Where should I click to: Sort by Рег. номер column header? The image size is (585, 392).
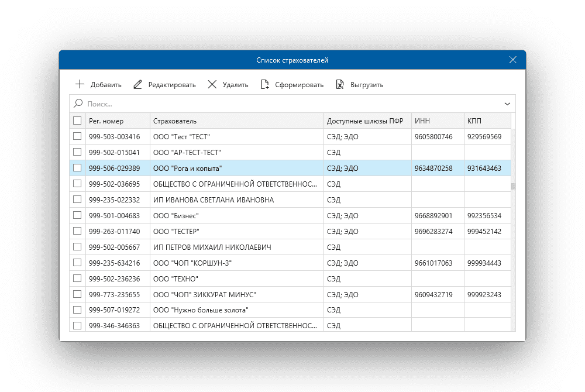(x=118, y=121)
